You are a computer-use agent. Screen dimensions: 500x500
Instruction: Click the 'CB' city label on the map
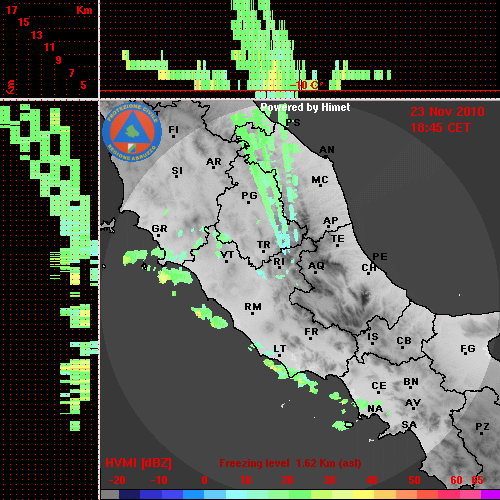pyautogui.click(x=404, y=341)
